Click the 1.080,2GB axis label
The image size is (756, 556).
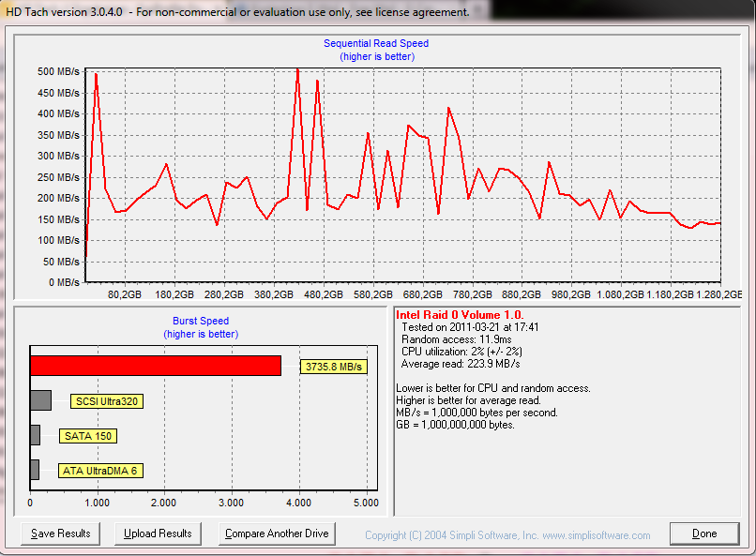621,294
